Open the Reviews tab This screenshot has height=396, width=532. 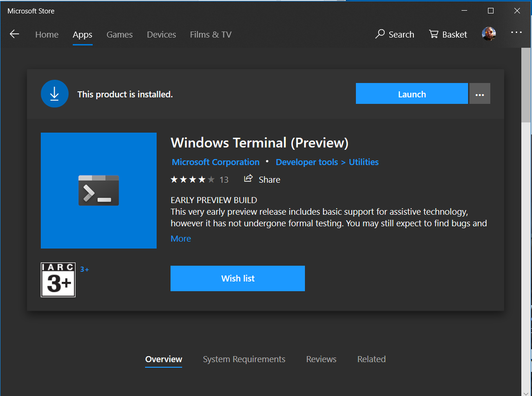321,359
